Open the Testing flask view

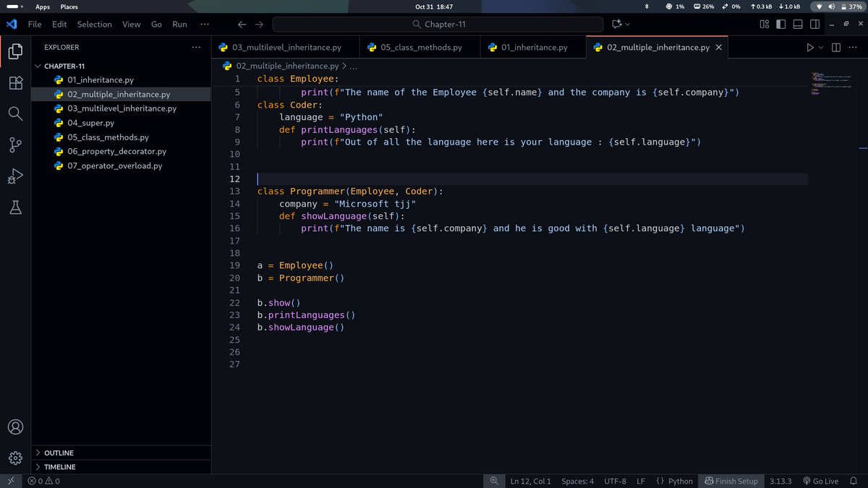coord(15,207)
